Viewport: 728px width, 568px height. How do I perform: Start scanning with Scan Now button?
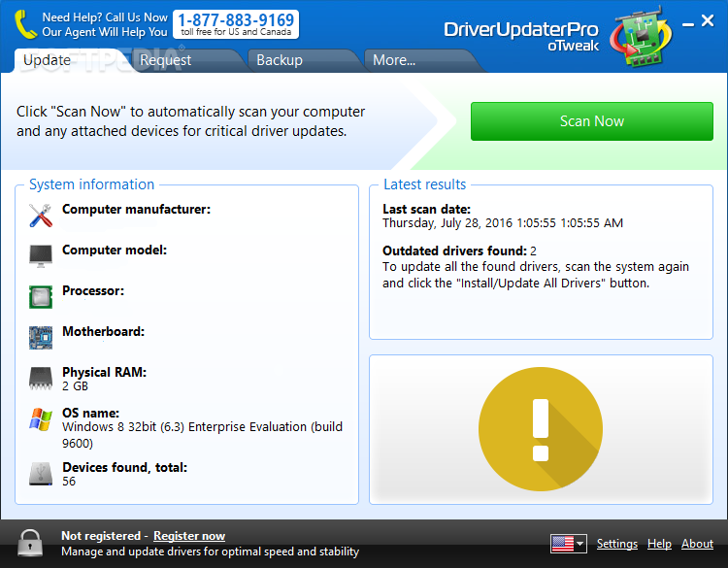(592, 121)
